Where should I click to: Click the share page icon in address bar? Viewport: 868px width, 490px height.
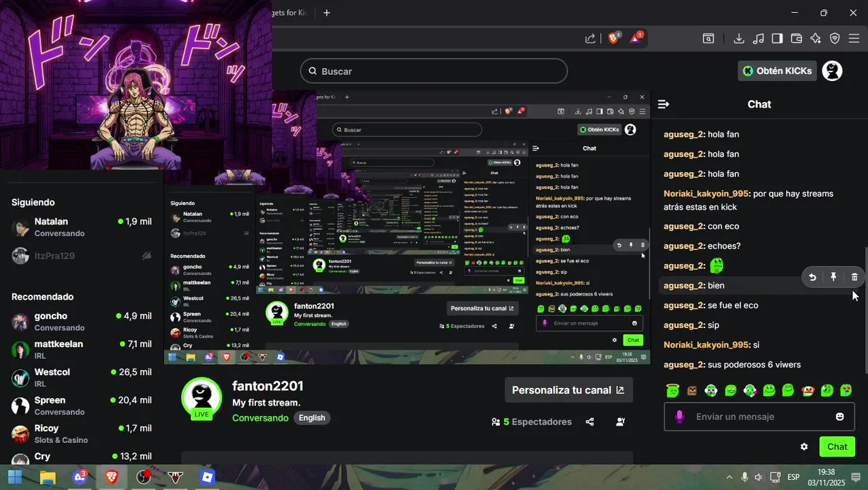(x=590, y=39)
